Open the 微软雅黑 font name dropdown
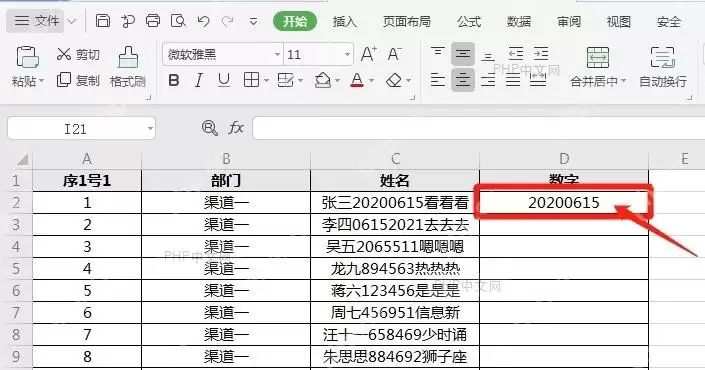Image resolution: width=705 pixels, height=370 pixels. point(277,54)
